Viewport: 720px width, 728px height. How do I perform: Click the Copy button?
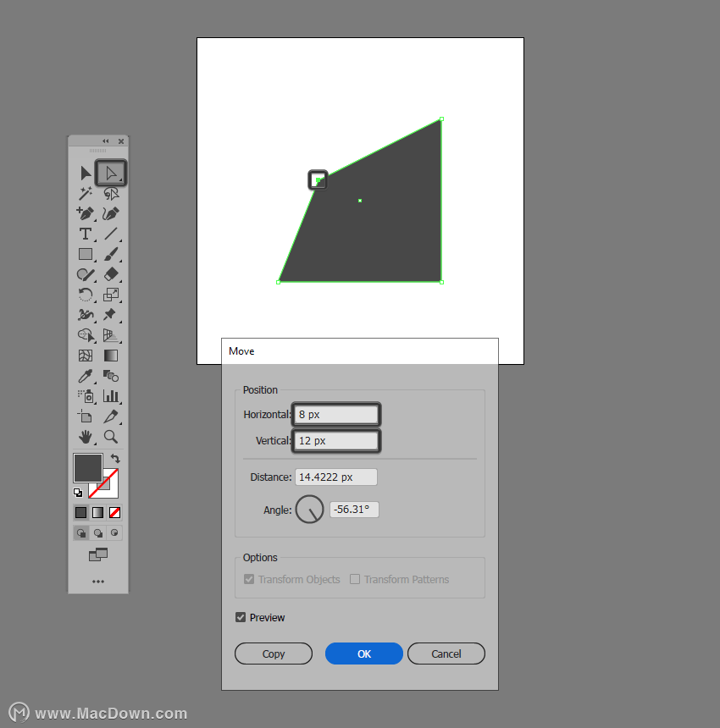(x=274, y=654)
